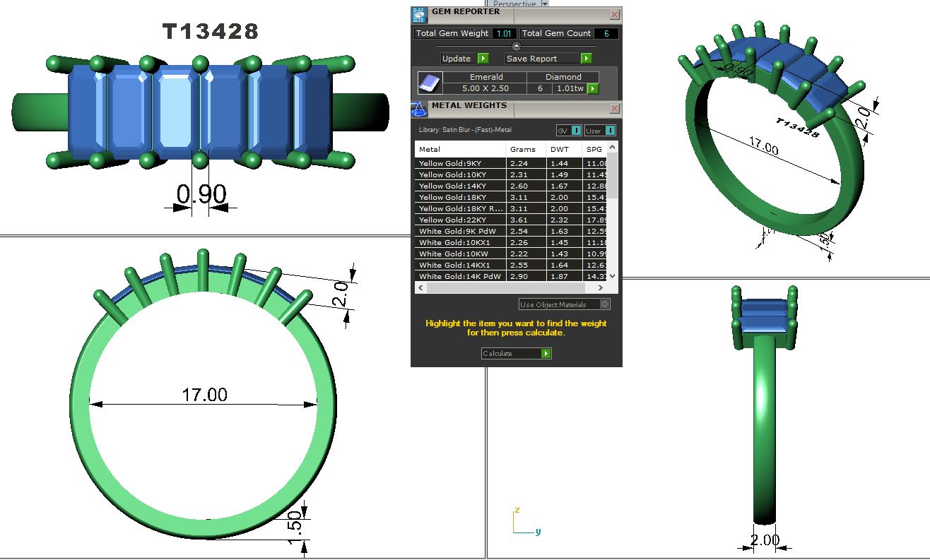Click the Gem Reporter panel icon
The height and width of the screenshot is (560, 930).
click(x=419, y=14)
